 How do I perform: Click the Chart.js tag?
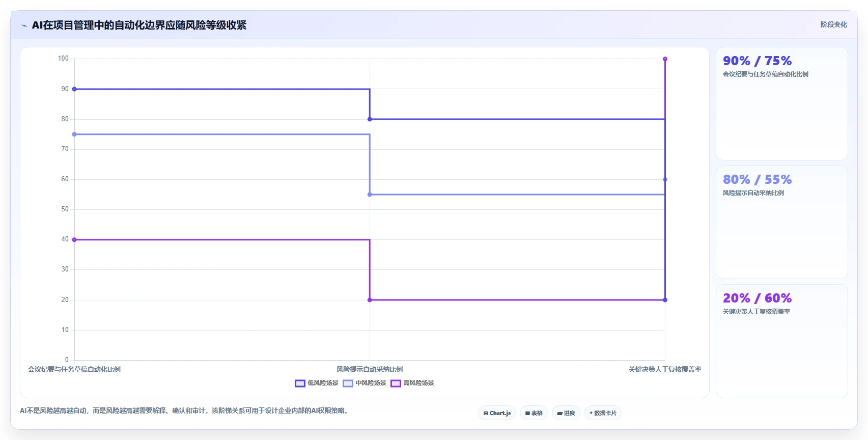pyautogui.click(x=497, y=413)
